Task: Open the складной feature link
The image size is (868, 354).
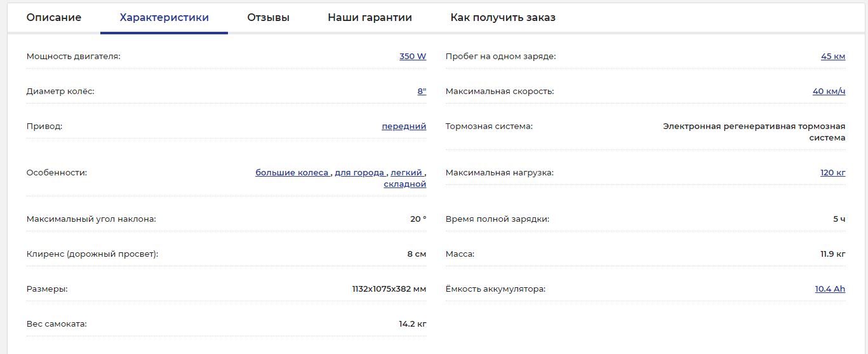Action: pyautogui.click(x=405, y=184)
